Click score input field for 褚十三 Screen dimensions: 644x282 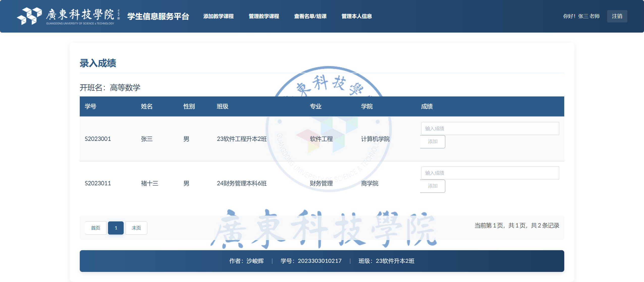tap(490, 173)
